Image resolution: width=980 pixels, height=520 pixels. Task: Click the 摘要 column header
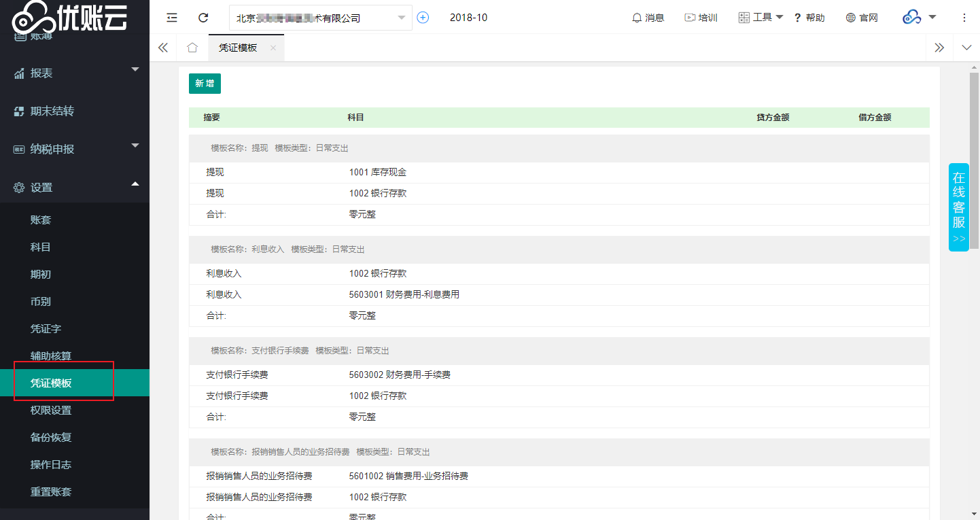pyautogui.click(x=211, y=118)
